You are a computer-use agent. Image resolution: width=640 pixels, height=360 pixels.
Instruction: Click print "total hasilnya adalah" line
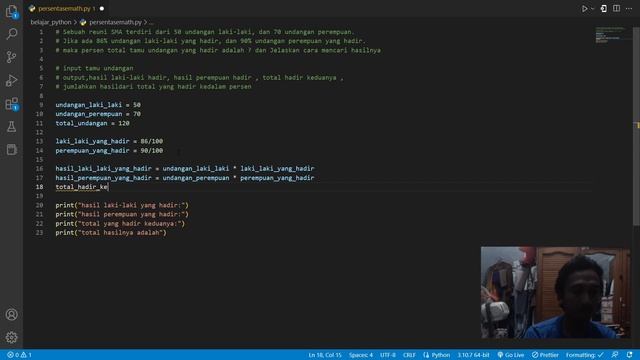pos(111,232)
